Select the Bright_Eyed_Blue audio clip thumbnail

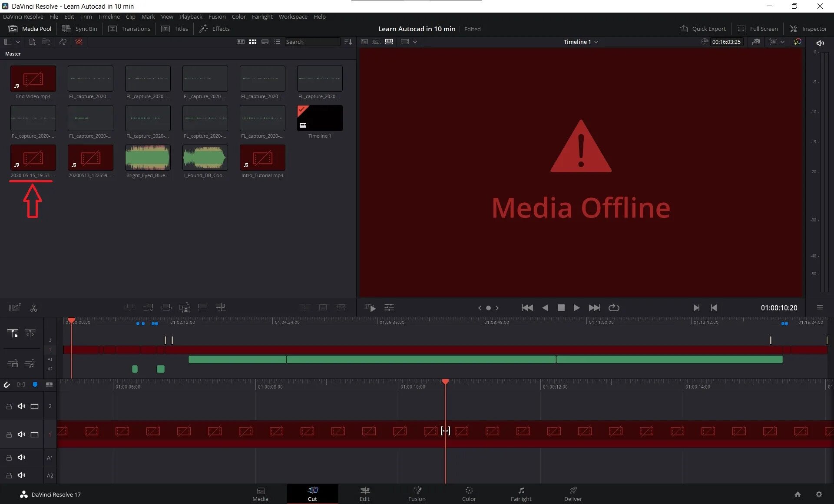(148, 157)
